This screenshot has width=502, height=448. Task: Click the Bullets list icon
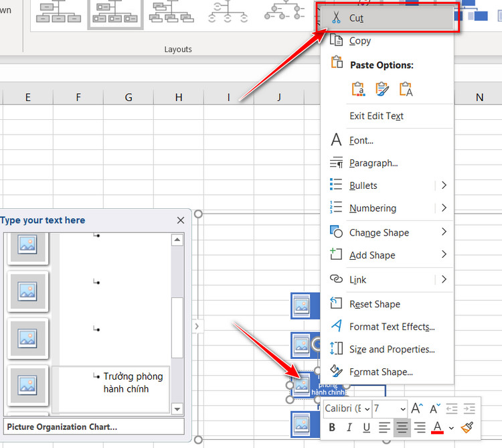coord(336,184)
